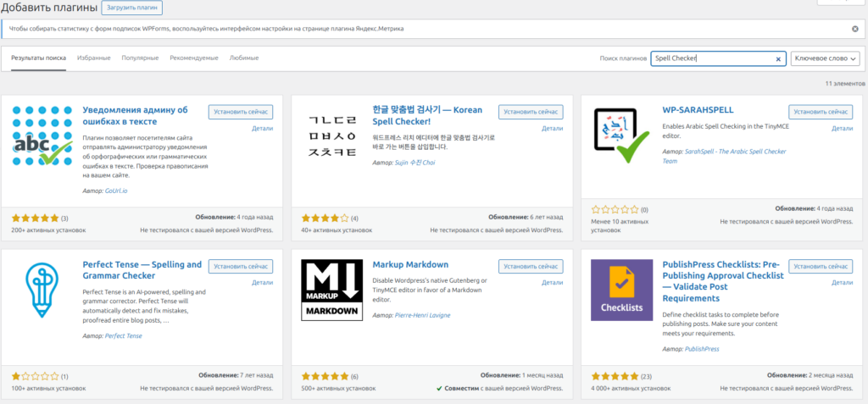Click the Korean Spell Checker plugin icon
Image resolution: width=868 pixels, height=404 pixels.
coord(331,136)
